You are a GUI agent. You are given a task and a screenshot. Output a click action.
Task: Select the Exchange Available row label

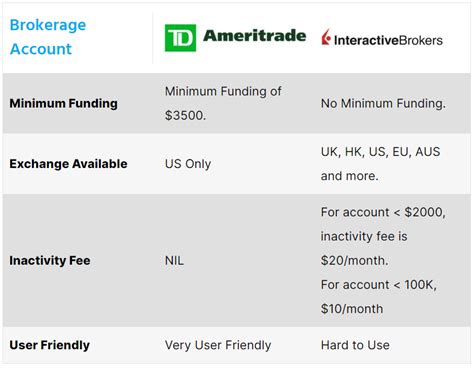click(68, 164)
